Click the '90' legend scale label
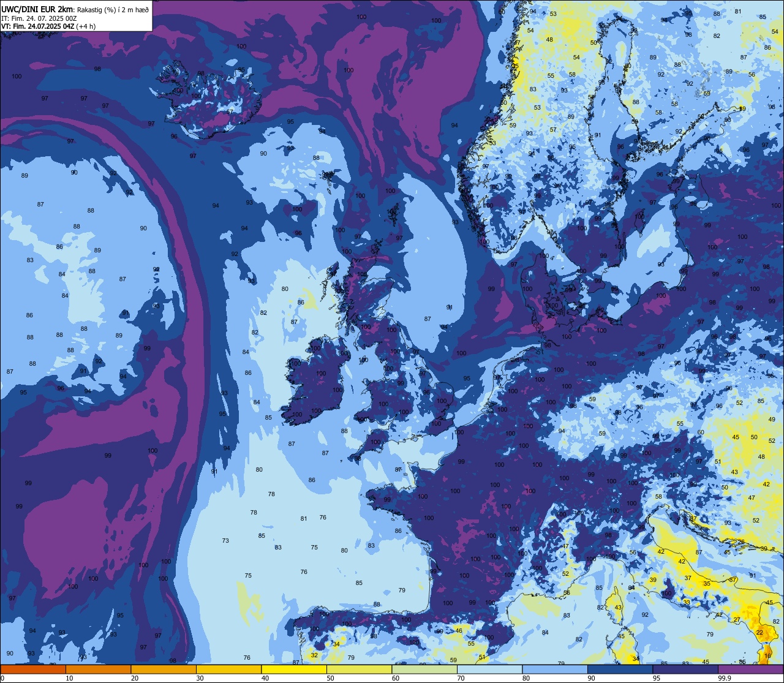 click(x=591, y=678)
